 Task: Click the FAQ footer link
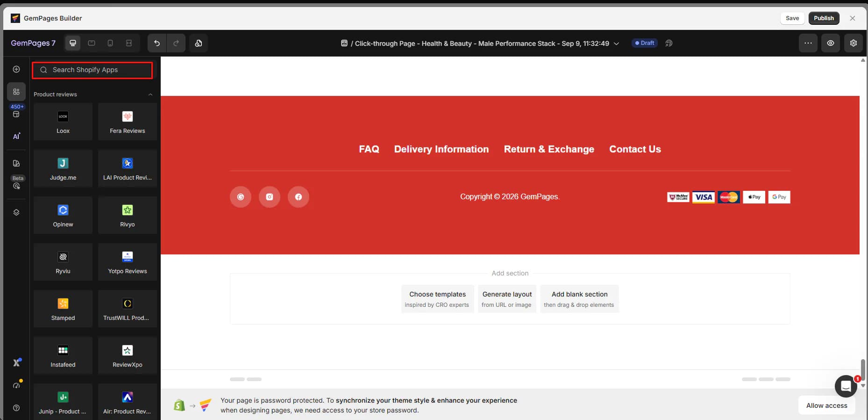click(369, 149)
